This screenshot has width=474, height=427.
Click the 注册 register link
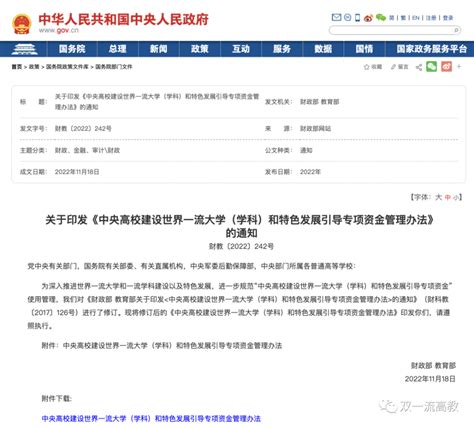[x=431, y=18]
